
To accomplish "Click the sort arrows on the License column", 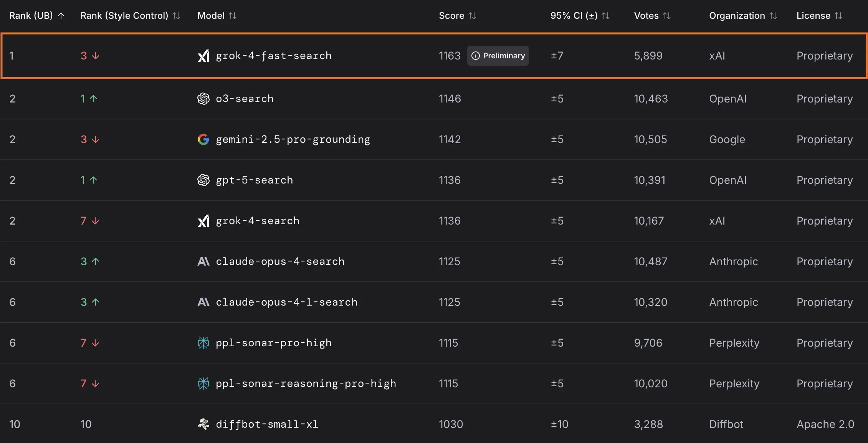I will 839,16.
